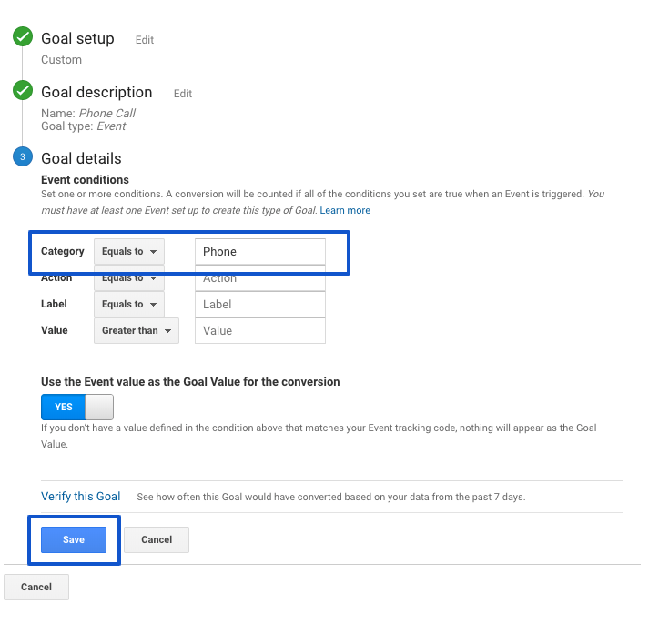669x644 pixels.
Task: Open the Learn more link
Action: pos(345,210)
